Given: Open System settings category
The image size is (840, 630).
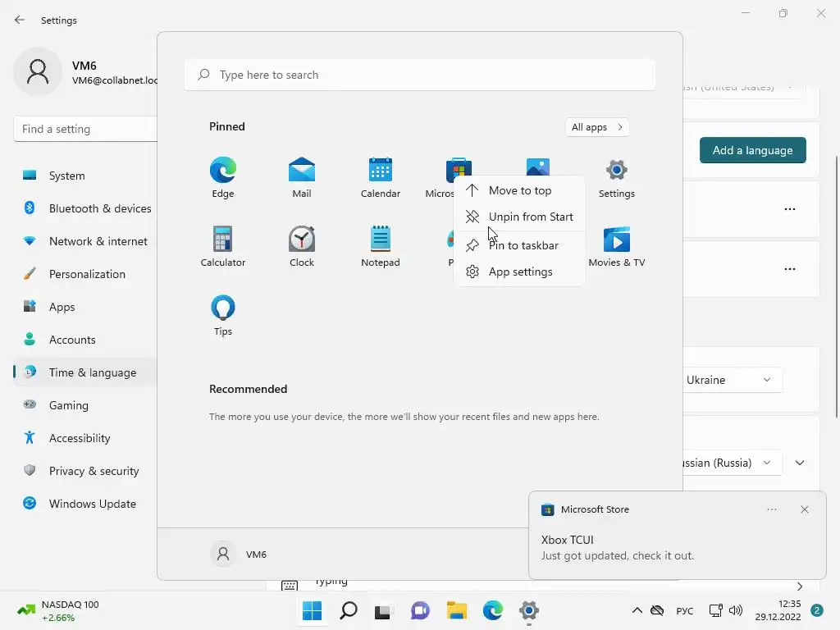Looking at the screenshot, I should [x=85, y=176].
